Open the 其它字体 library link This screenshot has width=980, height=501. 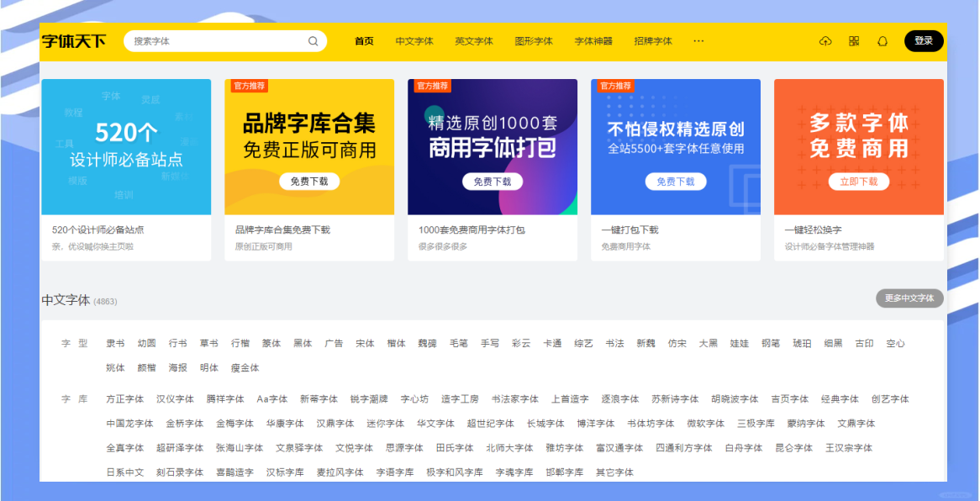coord(614,472)
